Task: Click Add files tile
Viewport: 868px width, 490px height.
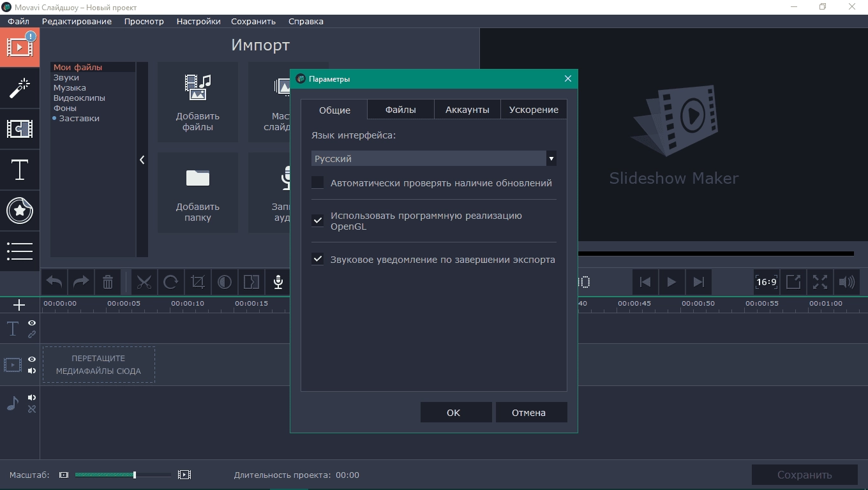Action: pos(198,102)
